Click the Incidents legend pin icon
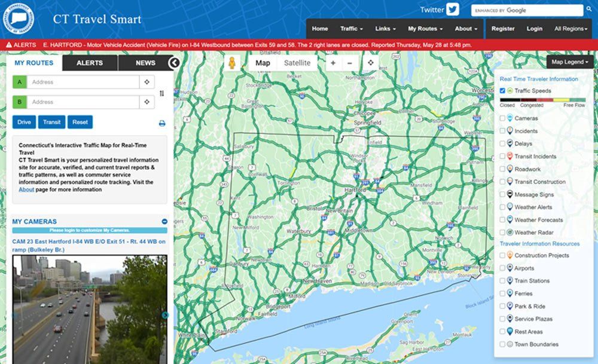 [510, 131]
